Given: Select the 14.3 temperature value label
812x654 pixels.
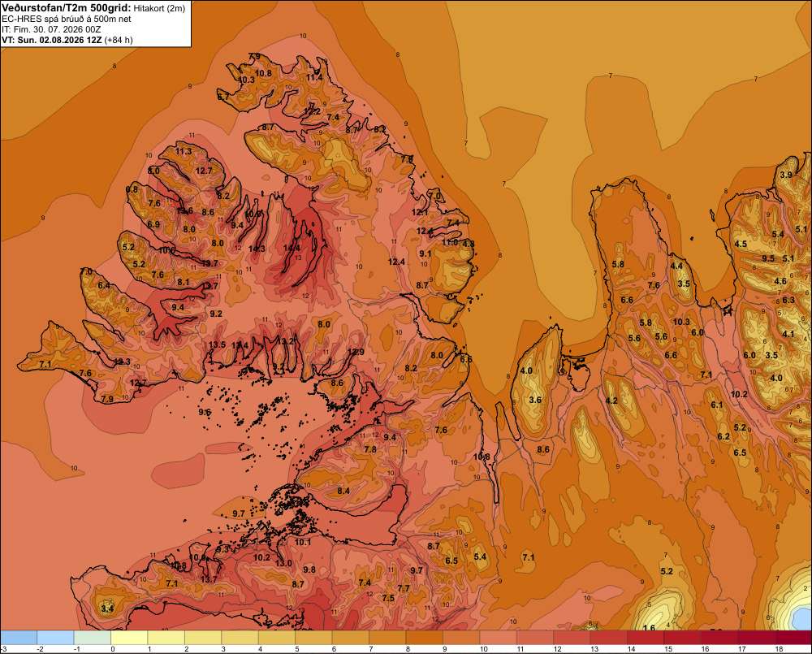Looking at the screenshot, I should (x=257, y=249).
